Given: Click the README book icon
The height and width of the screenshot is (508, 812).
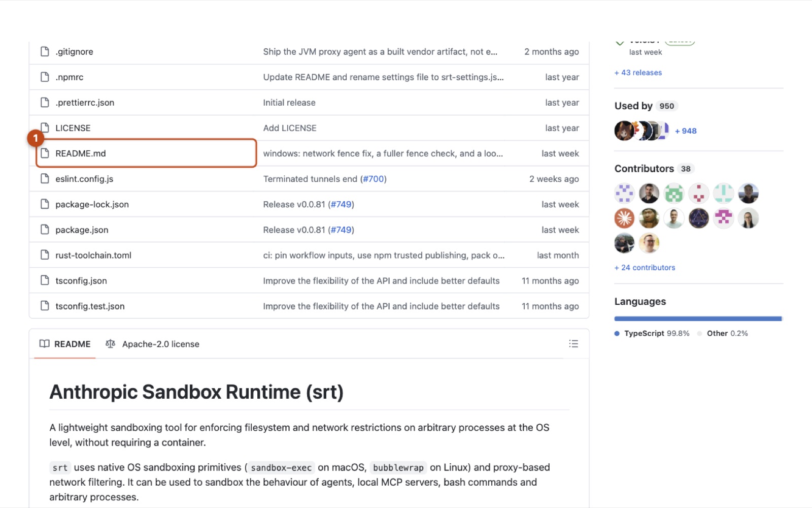Looking at the screenshot, I should point(45,344).
